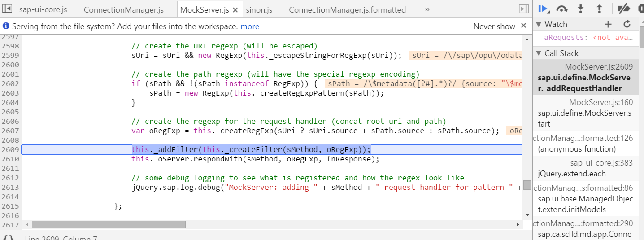The height and width of the screenshot is (240, 644).
Task: Show more tabs with the double chevron
Action: tap(426, 9)
